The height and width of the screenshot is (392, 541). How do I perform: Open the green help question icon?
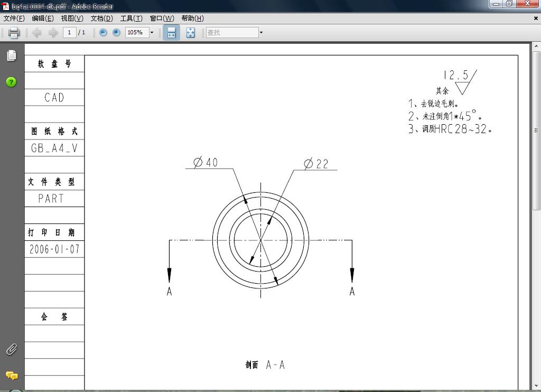11,82
